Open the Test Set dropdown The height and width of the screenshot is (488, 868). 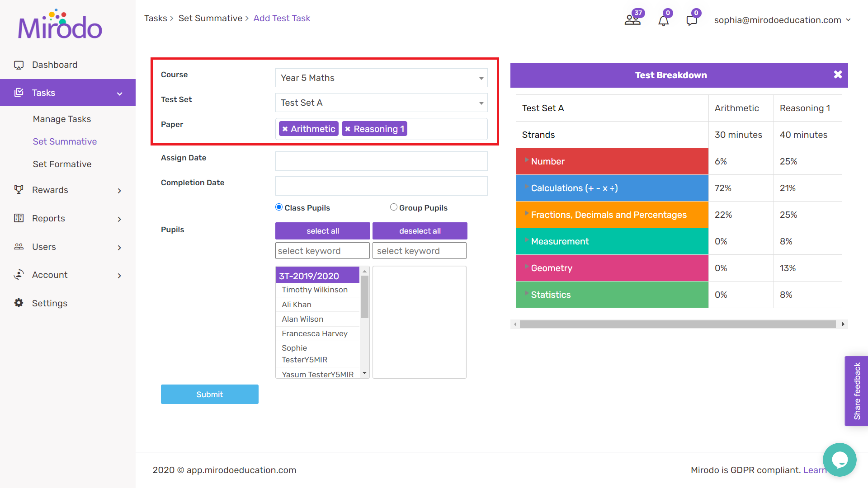click(381, 103)
